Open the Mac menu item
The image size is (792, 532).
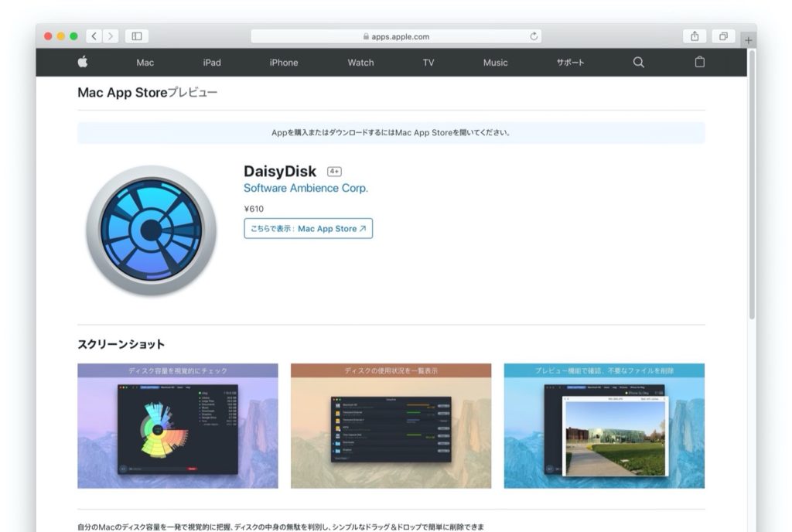click(145, 63)
